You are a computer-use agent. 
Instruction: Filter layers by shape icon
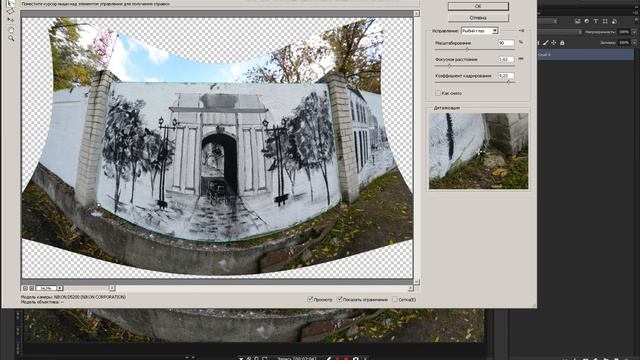[605, 21]
